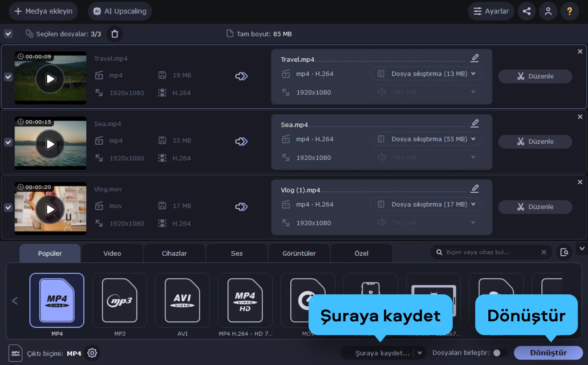
Task: Open Ayarlar settings menu
Action: click(491, 11)
